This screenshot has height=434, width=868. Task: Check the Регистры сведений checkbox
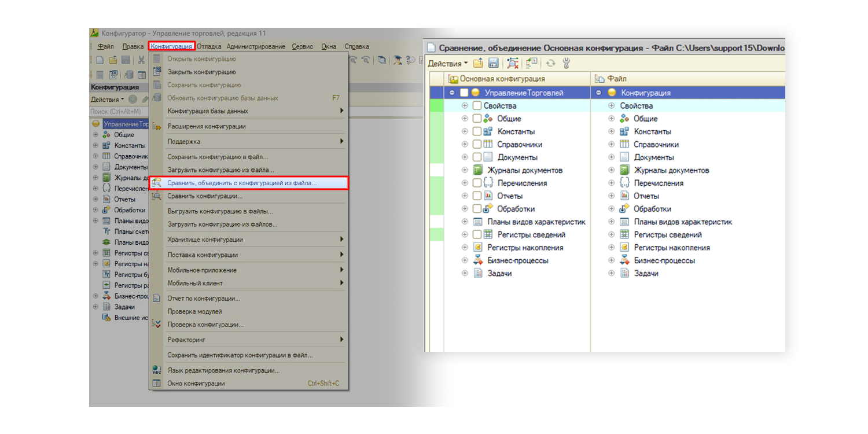(x=477, y=235)
